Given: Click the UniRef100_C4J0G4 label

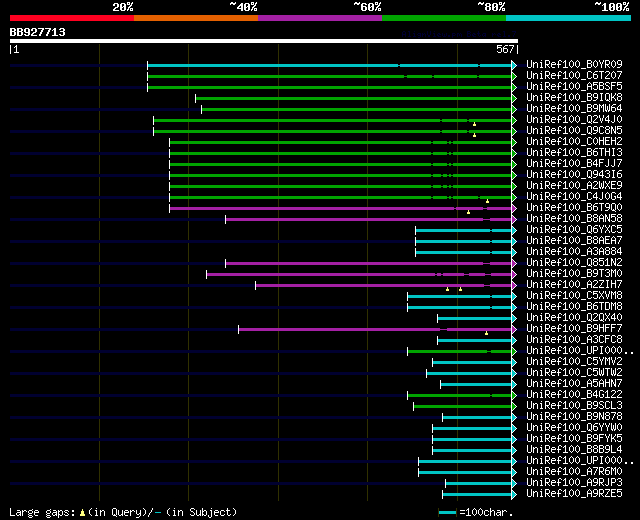Looking at the screenshot, I should (x=574, y=197).
